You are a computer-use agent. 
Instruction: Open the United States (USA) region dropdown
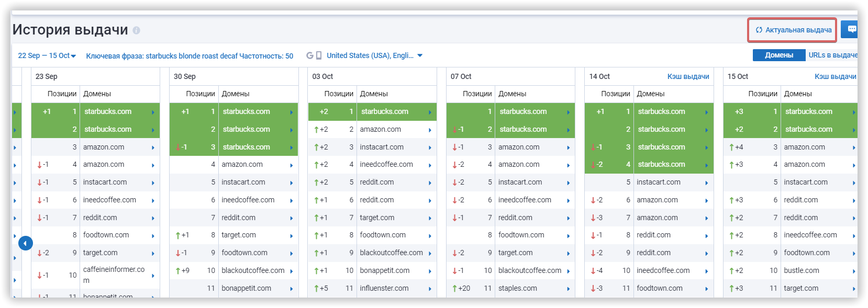click(x=375, y=55)
